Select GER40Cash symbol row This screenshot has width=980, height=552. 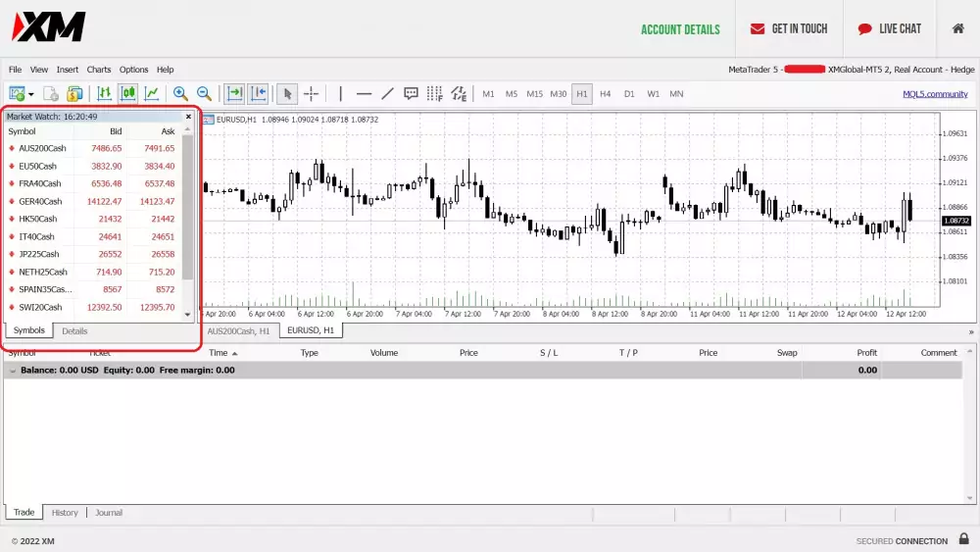tap(92, 201)
